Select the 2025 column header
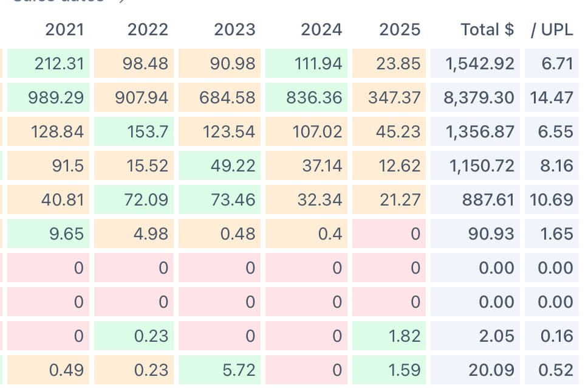 click(399, 29)
